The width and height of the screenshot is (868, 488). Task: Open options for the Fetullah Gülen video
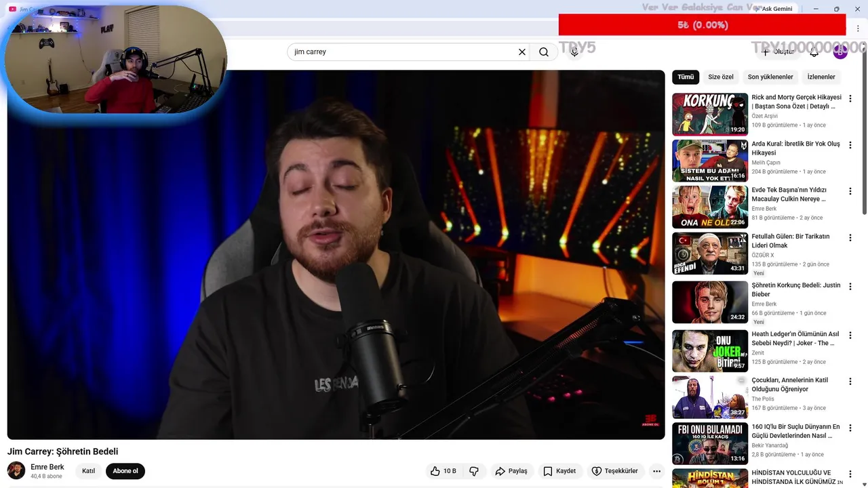(x=850, y=237)
